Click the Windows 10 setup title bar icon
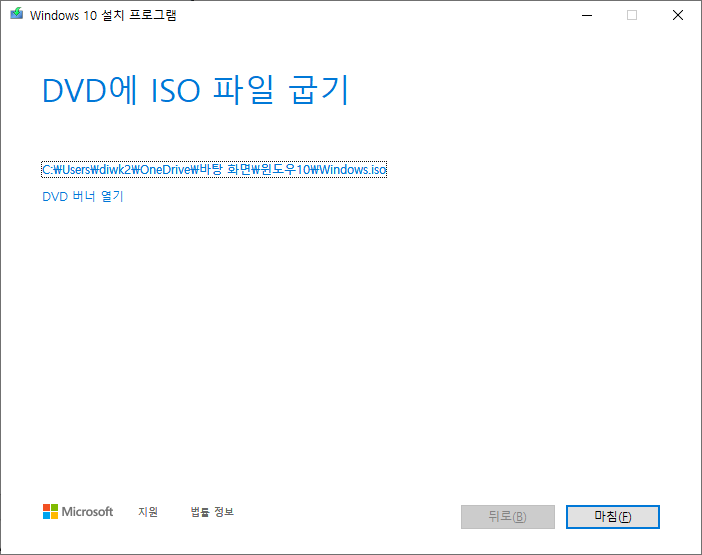 coord(17,14)
